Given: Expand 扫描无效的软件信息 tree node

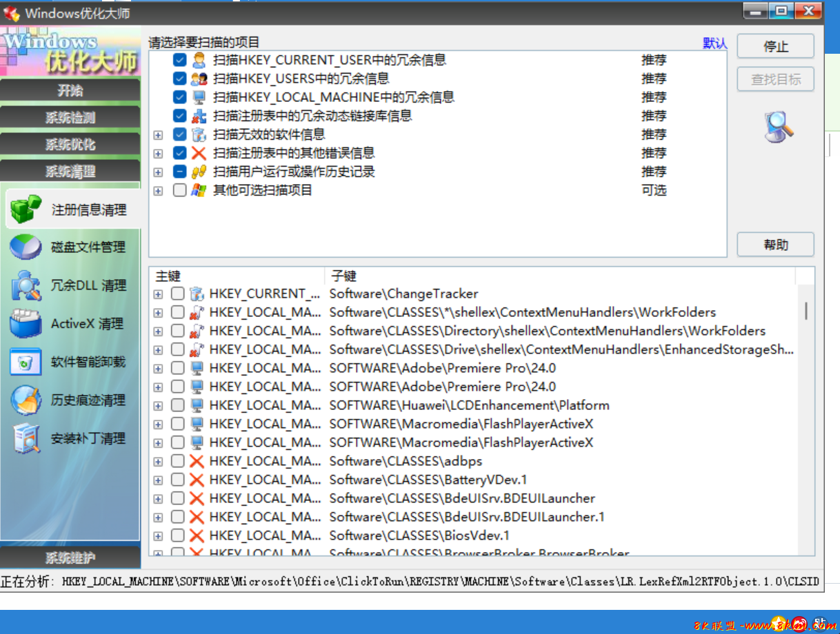Looking at the screenshot, I should 159,134.
